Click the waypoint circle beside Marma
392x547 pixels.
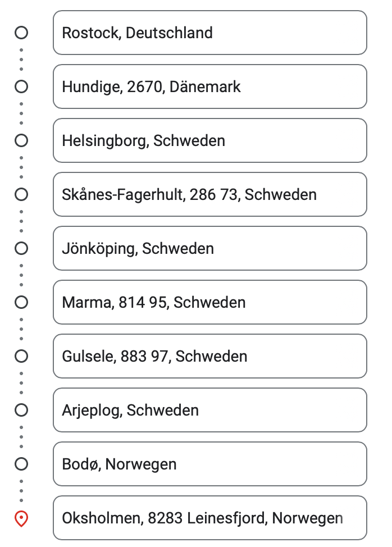[21, 302]
